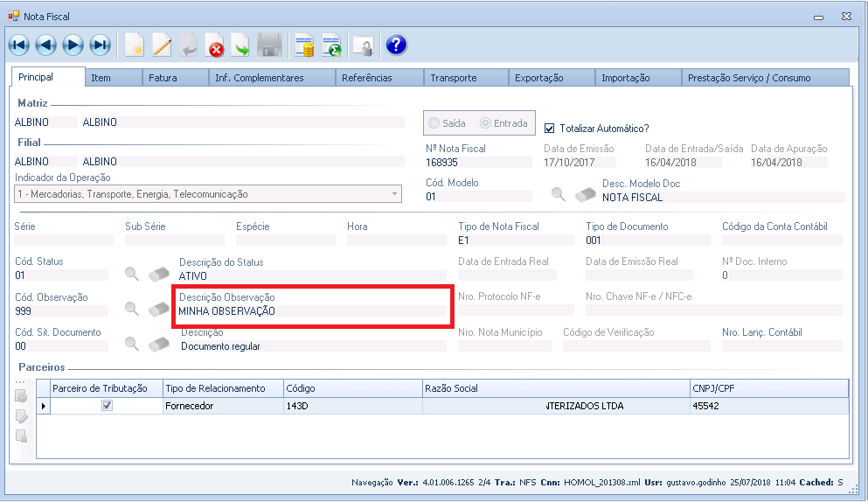Open the blue help question mark
The image size is (868, 502).
[396, 45]
